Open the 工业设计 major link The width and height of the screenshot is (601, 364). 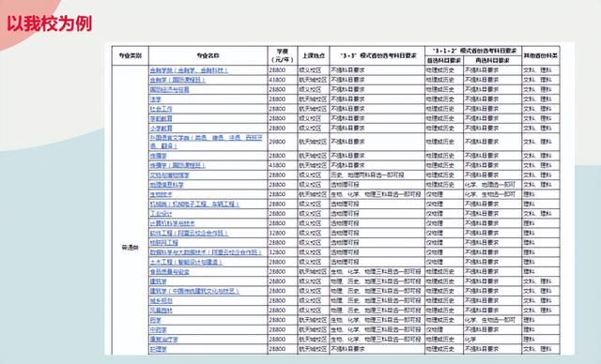click(x=161, y=214)
